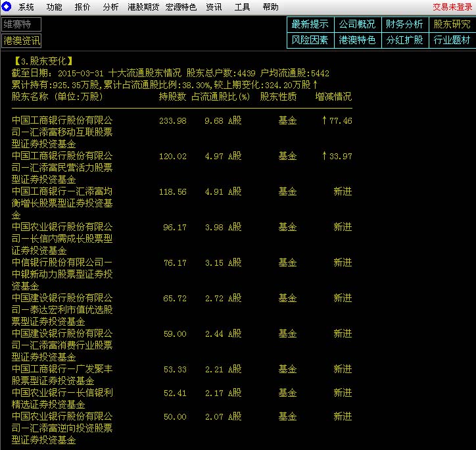Switch to the 分红扩股 tab
The image size is (476, 450).
[x=404, y=40]
